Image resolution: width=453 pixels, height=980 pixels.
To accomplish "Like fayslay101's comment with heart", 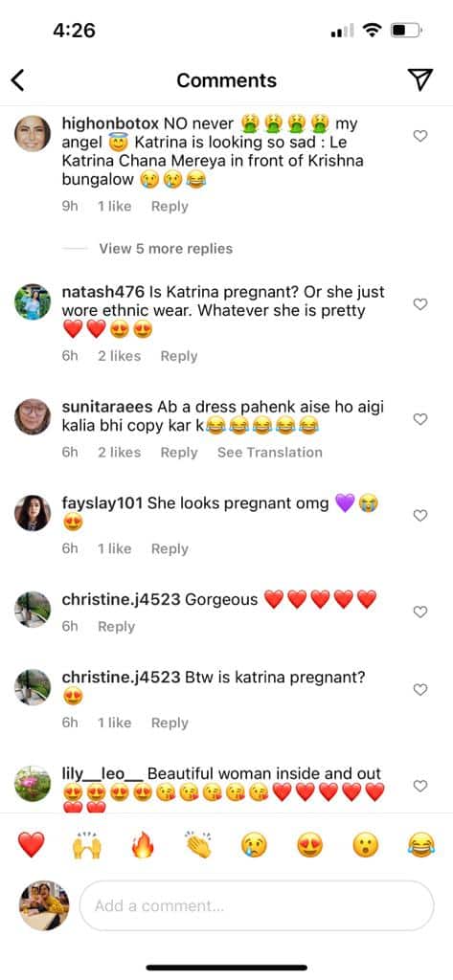I will coord(420,515).
